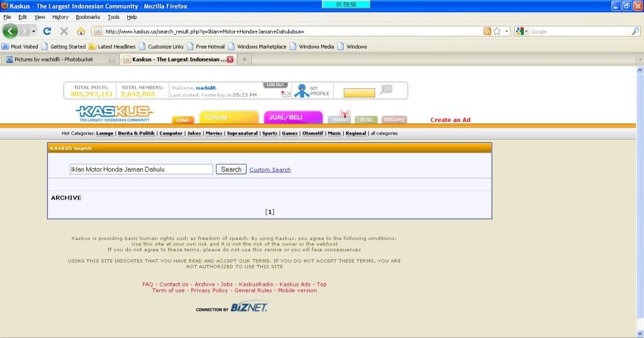Open the Most Visited bookmarks folder
The width and height of the screenshot is (644, 338).
(20, 47)
